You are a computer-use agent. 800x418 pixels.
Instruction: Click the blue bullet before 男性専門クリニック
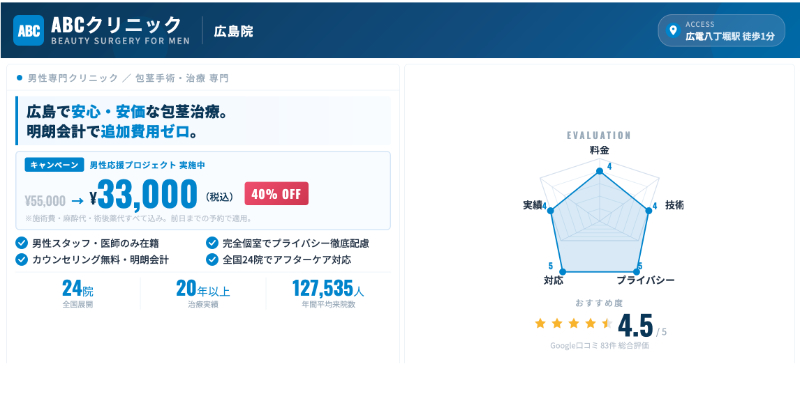coord(19,77)
